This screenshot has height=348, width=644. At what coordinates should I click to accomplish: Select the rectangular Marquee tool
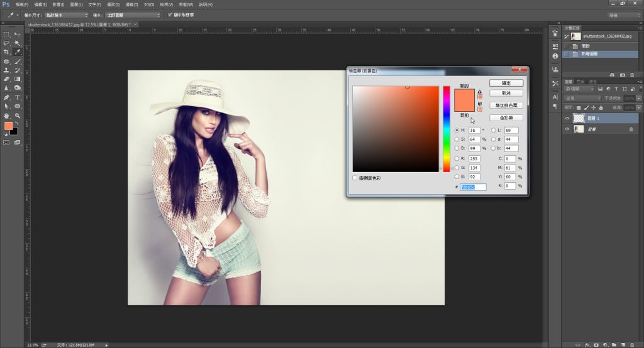(6, 35)
